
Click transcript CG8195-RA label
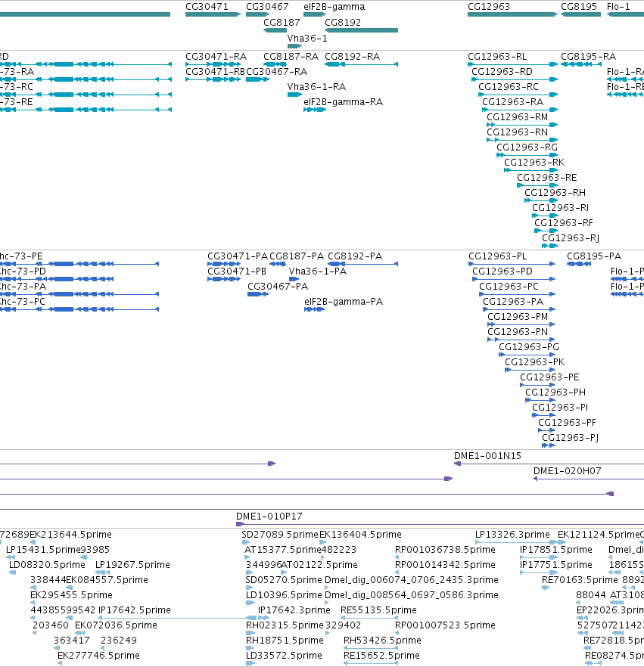point(588,57)
